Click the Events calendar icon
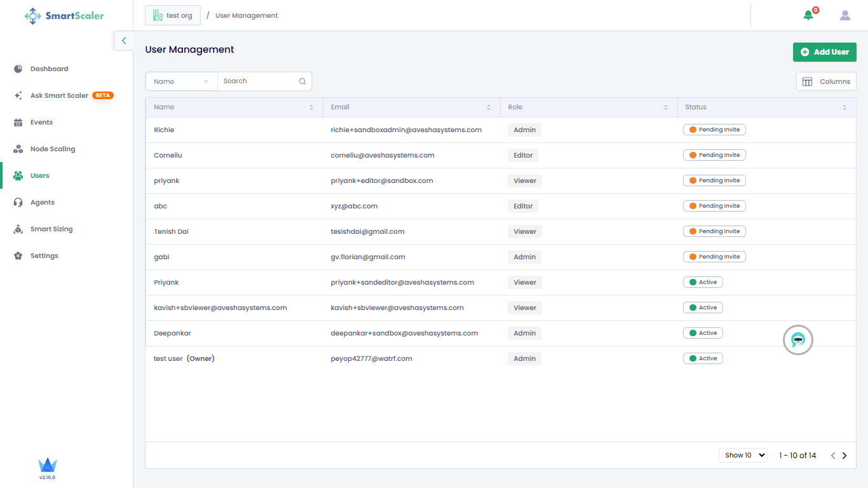Viewport: 868px width, 488px height. pos(18,122)
